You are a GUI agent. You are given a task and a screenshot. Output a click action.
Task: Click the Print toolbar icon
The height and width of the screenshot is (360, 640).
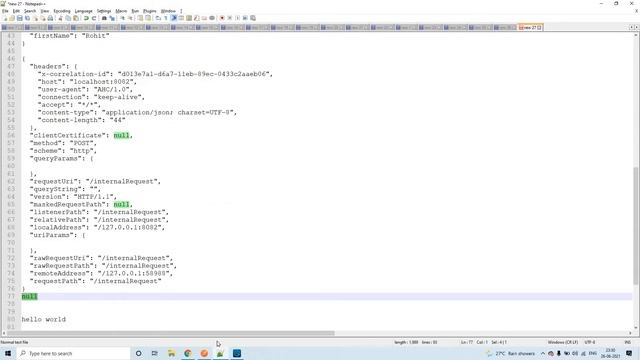50,18
